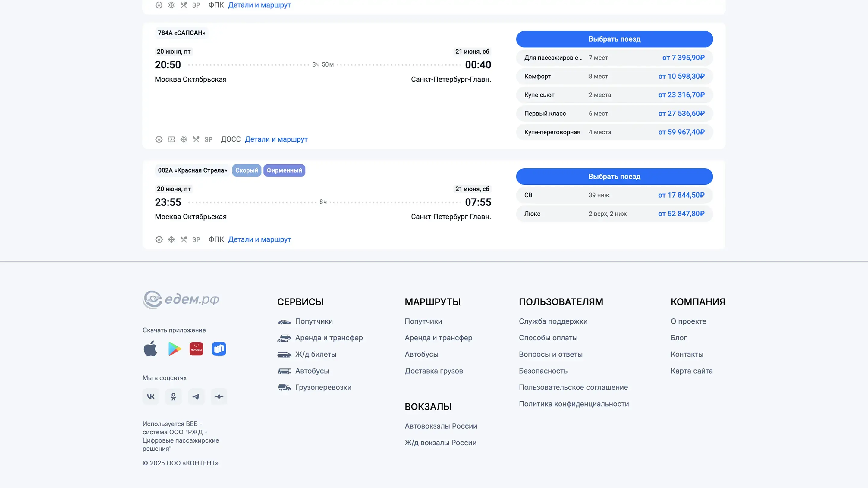Open the VK social network icon
Screen dimensions: 868x488
[x=151, y=396]
